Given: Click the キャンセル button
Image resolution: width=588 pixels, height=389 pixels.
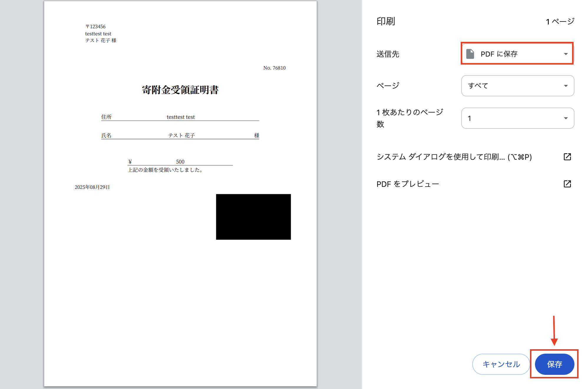Looking at the screenshot, I should (501, 364).
